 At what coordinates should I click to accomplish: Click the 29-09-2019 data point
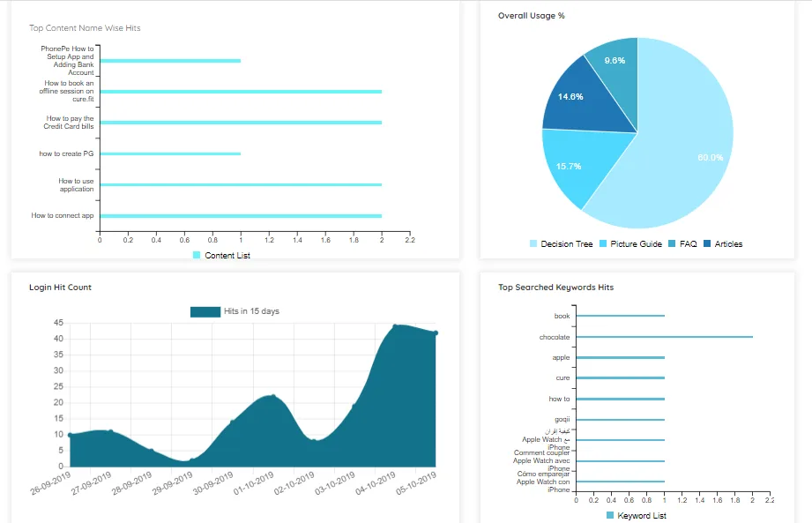[x=191, y=460]
